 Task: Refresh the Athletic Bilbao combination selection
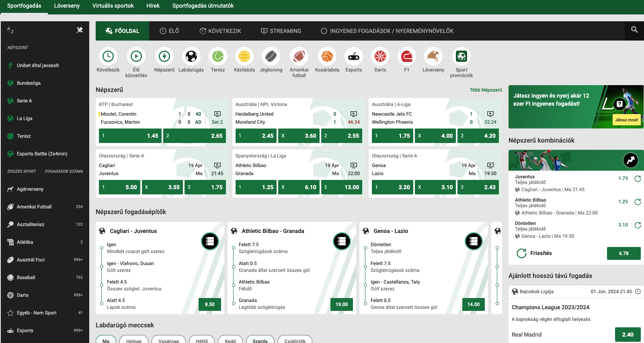(638, 202)
